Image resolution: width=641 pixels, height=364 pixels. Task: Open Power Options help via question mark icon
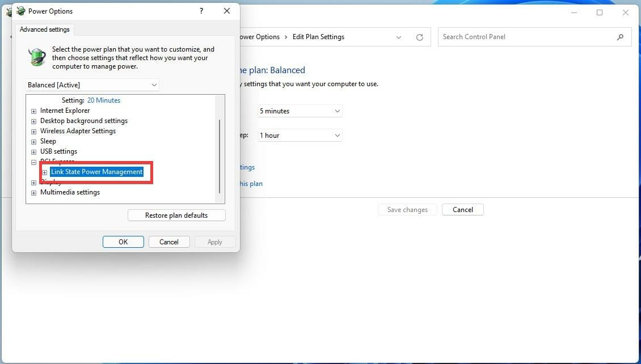[201, 11]
